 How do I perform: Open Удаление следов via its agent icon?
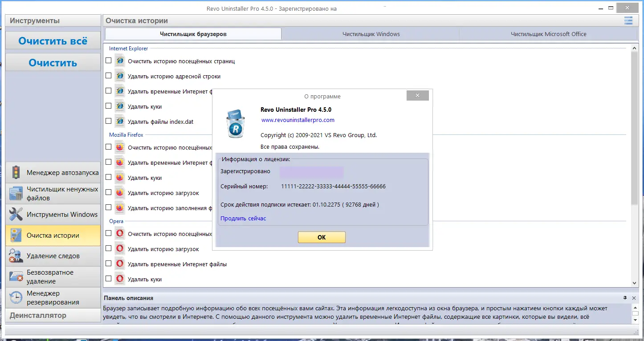click(x=16, y=256)
